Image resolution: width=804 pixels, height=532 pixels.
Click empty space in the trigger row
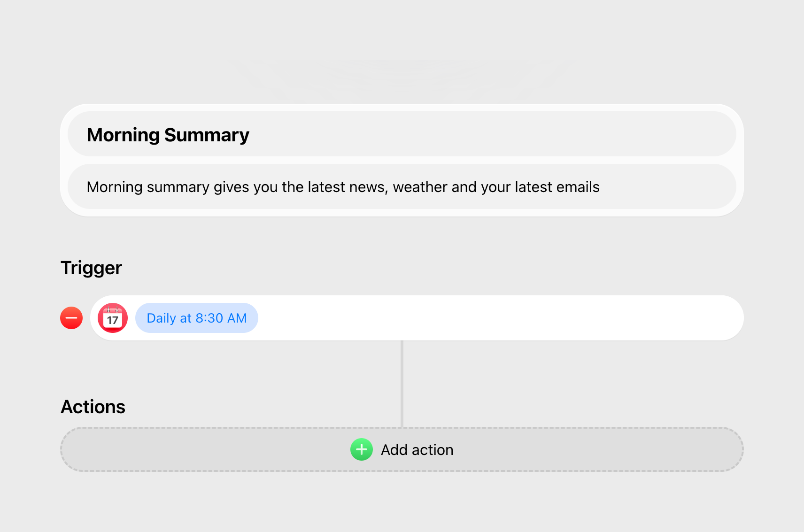tap(498, 318)
